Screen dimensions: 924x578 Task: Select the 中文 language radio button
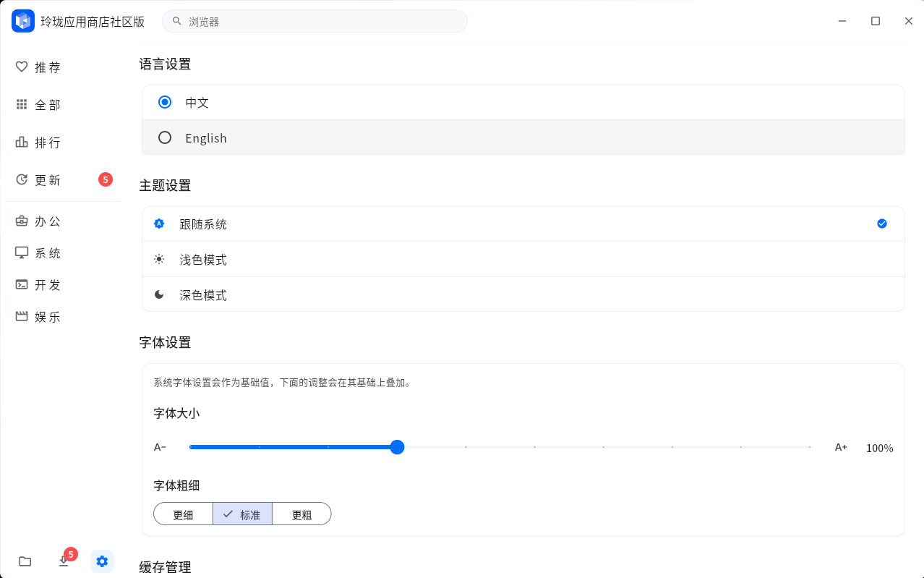pyautogui.click(x=165, y=102)
